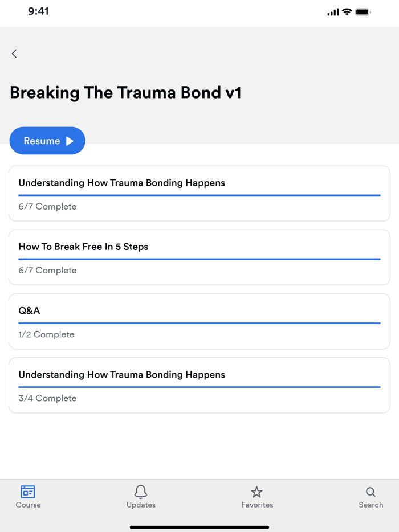Open the Course tab icon in bottom bar

[28, 492]
